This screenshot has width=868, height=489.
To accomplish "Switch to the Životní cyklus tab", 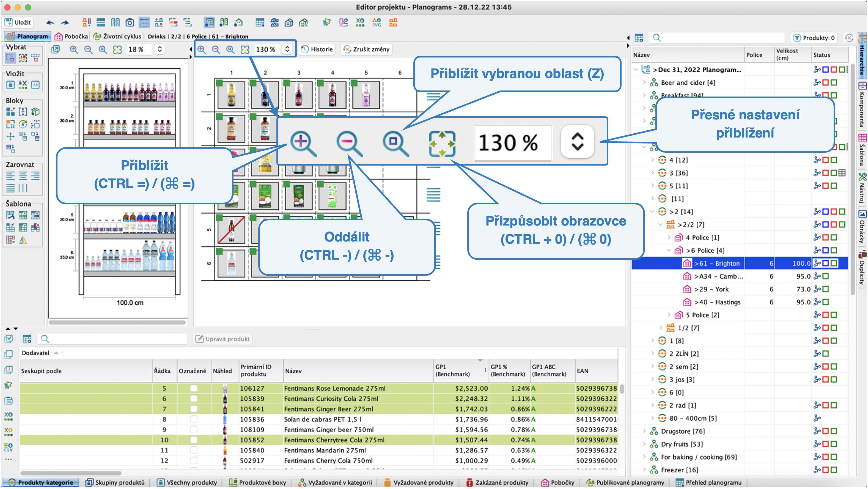I will (x=118, y=36).
